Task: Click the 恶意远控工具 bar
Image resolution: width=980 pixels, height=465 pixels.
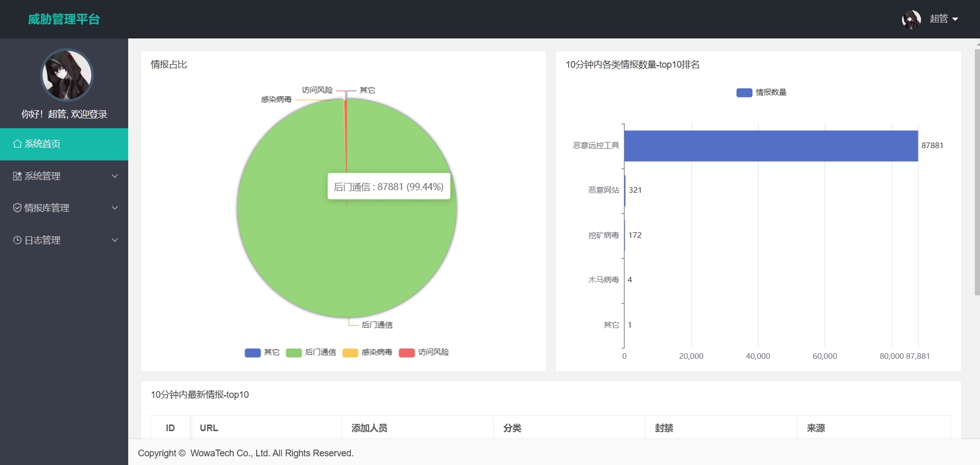Action: [771, 146]
